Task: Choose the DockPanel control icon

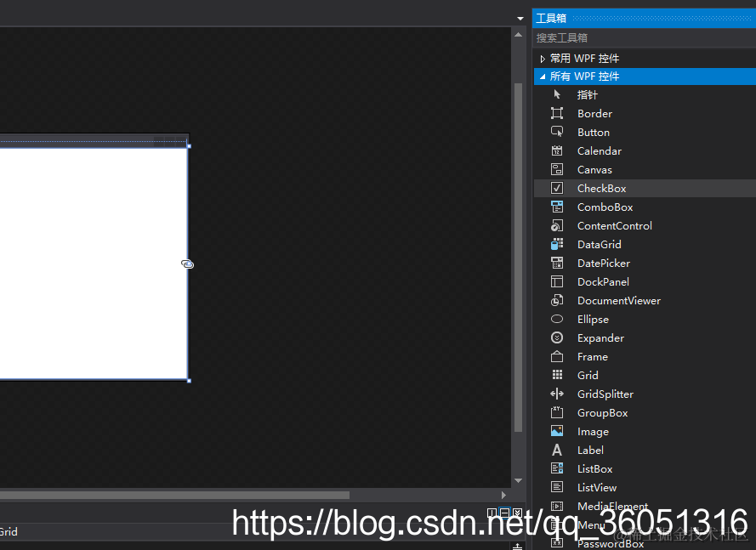Action: [x=557, y=281]
